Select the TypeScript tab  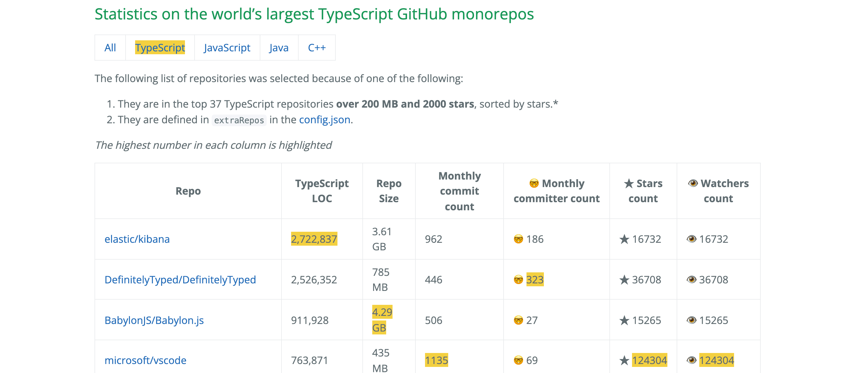pyautogui.click(x=160, y=48)
